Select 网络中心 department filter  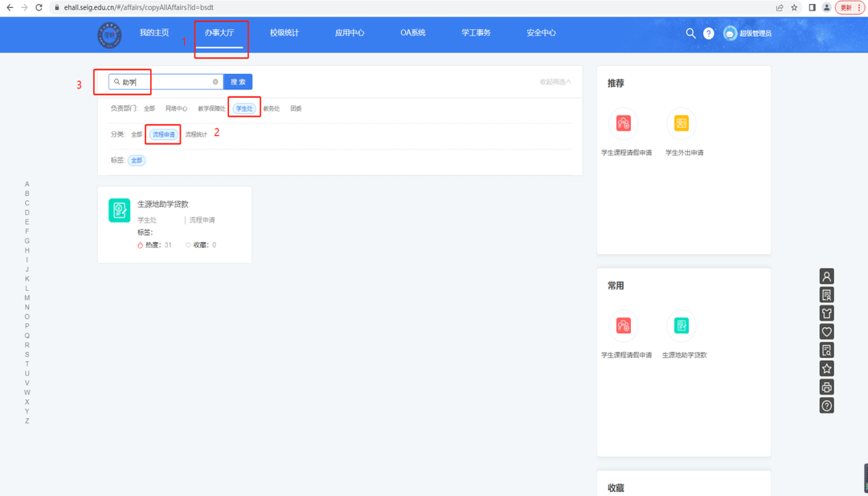pyautogui.click(x=176, y=109)
